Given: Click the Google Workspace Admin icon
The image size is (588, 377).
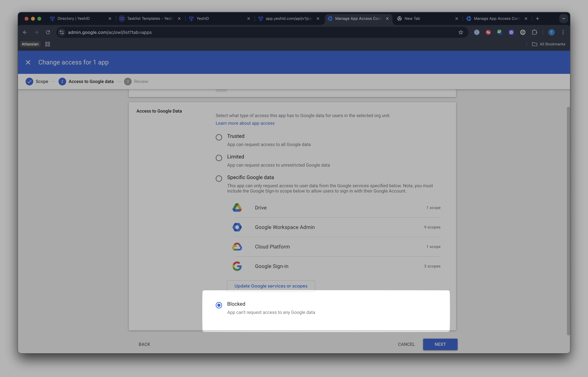Looking at the screenshot, I should 237,227.
